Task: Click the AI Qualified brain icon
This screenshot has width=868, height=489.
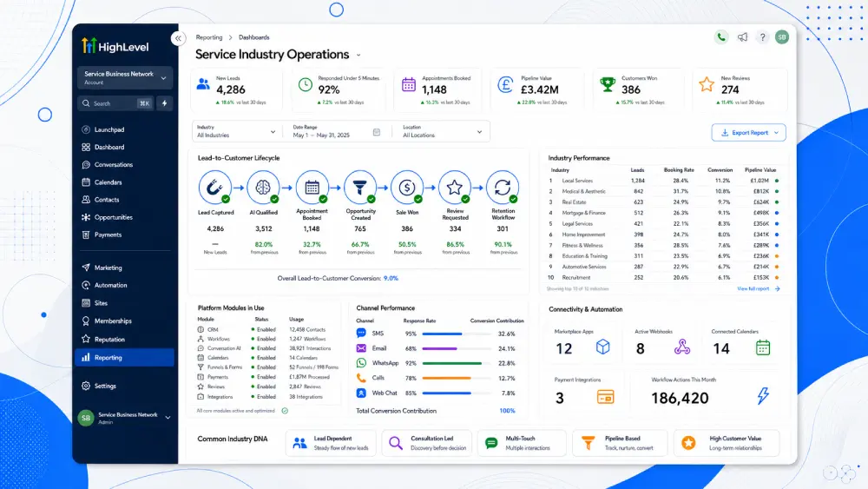Action: point(263,188)
